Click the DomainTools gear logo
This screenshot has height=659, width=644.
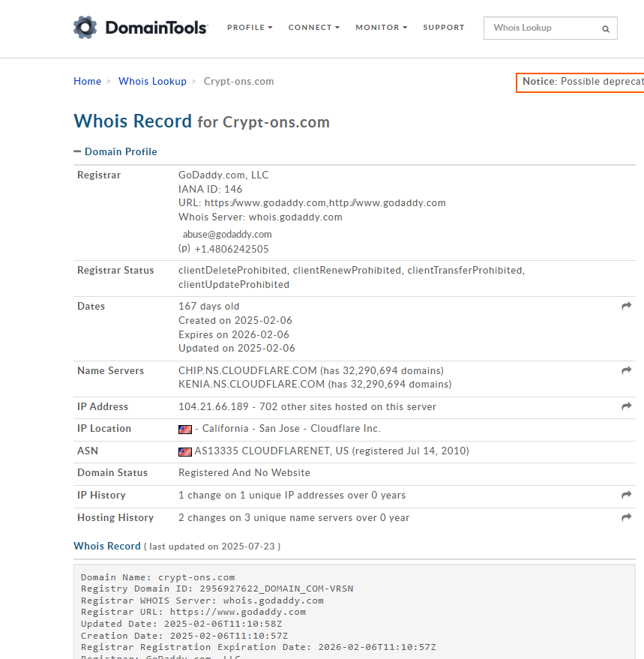click(85, 27)
